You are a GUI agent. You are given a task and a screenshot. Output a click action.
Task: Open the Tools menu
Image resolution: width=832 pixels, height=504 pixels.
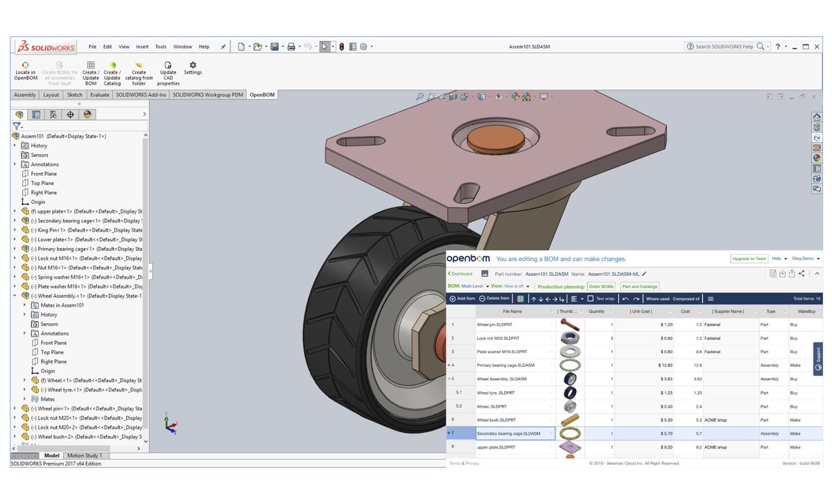[x=160, y=46]
